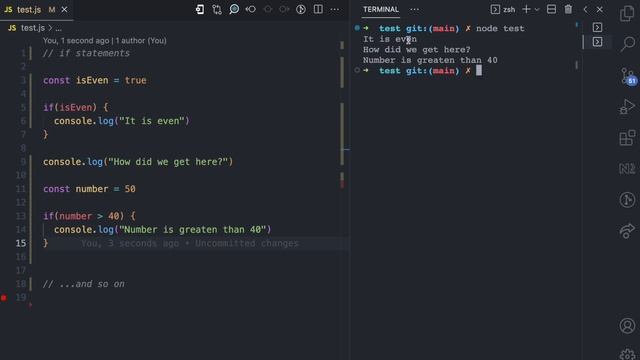Select the test.js editor tab
The width and height of the screenshot is (640, 360).
(36, 9)
